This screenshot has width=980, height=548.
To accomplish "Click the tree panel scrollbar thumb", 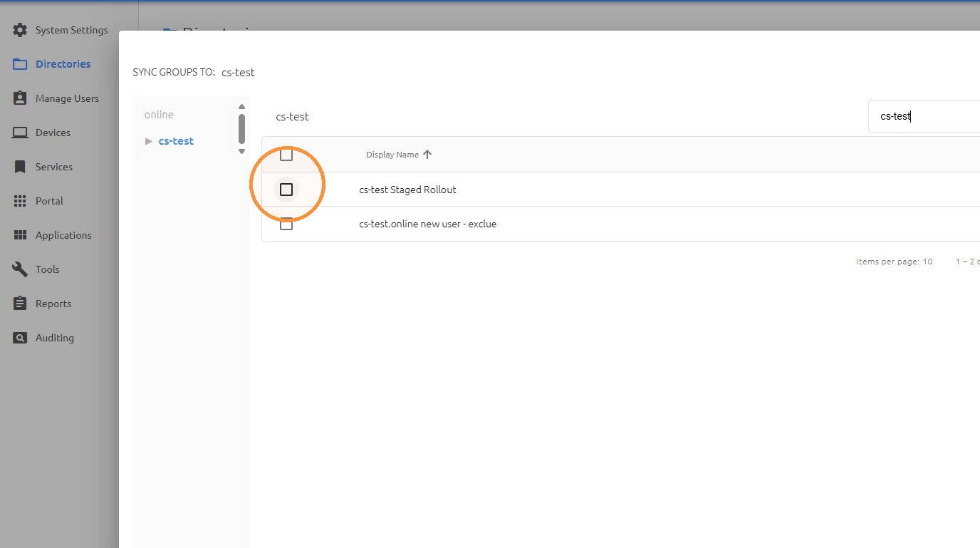I will coord(241,129).
